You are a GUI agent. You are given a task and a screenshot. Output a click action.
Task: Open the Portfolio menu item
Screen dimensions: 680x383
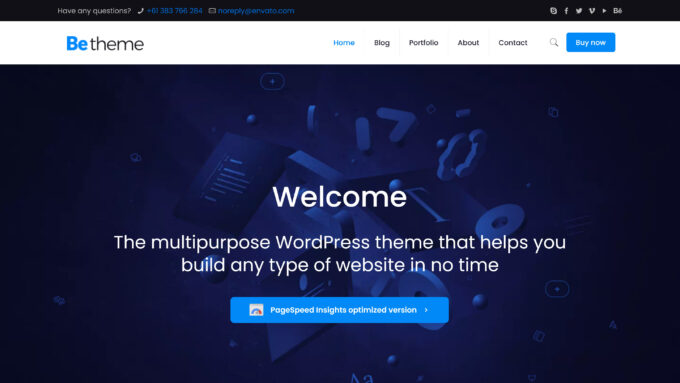pos(423,43)
